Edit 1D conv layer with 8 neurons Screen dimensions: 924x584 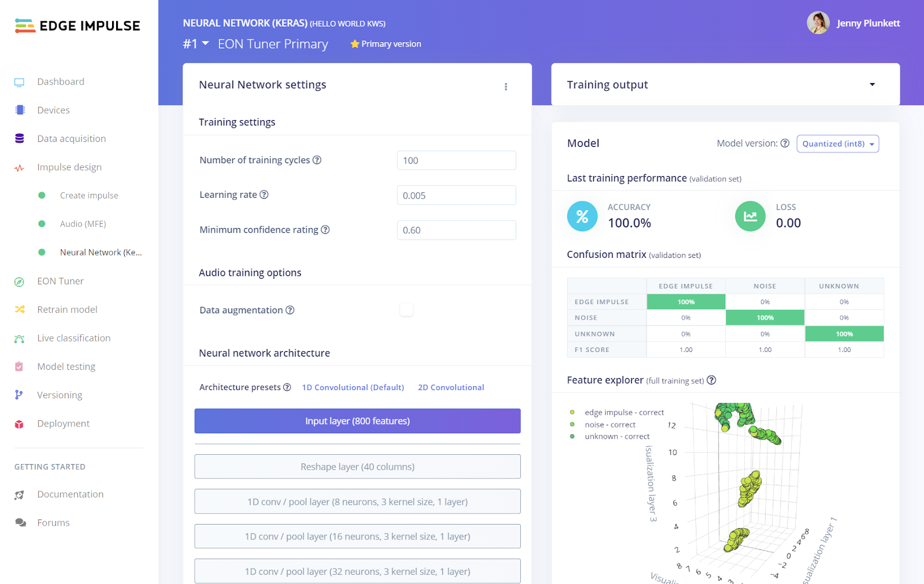click(357, 501)
